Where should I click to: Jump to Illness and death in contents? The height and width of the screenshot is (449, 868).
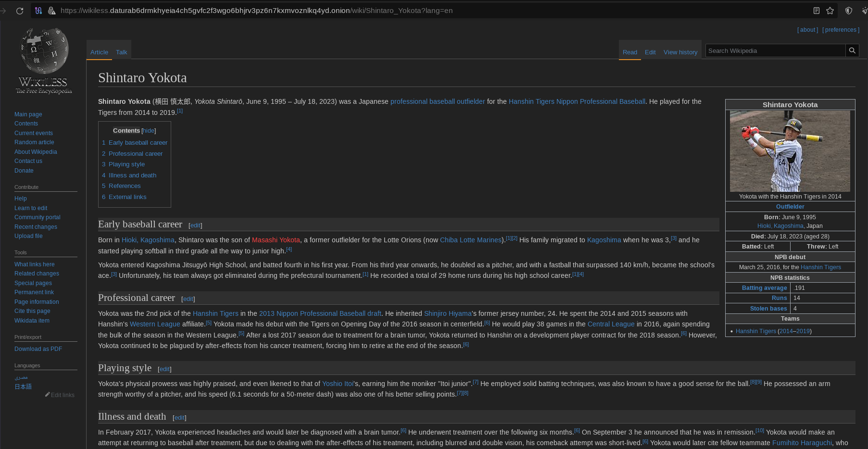tap(132, 175)
